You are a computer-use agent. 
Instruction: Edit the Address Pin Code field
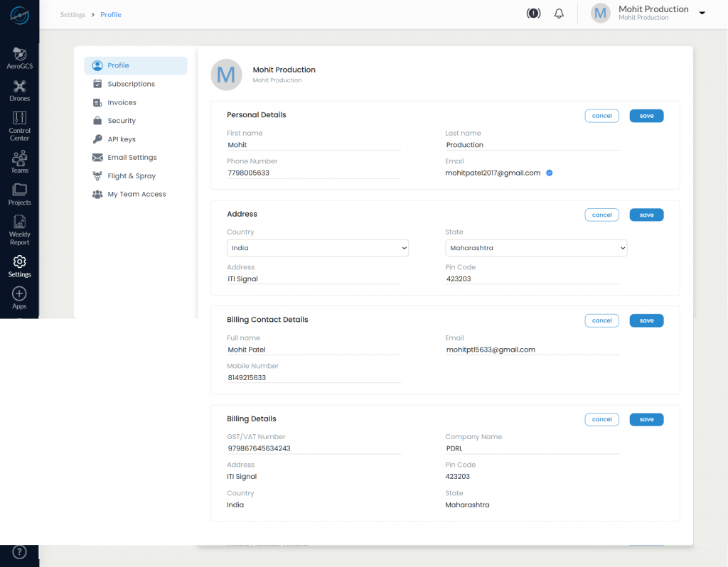tap(532, 279)
